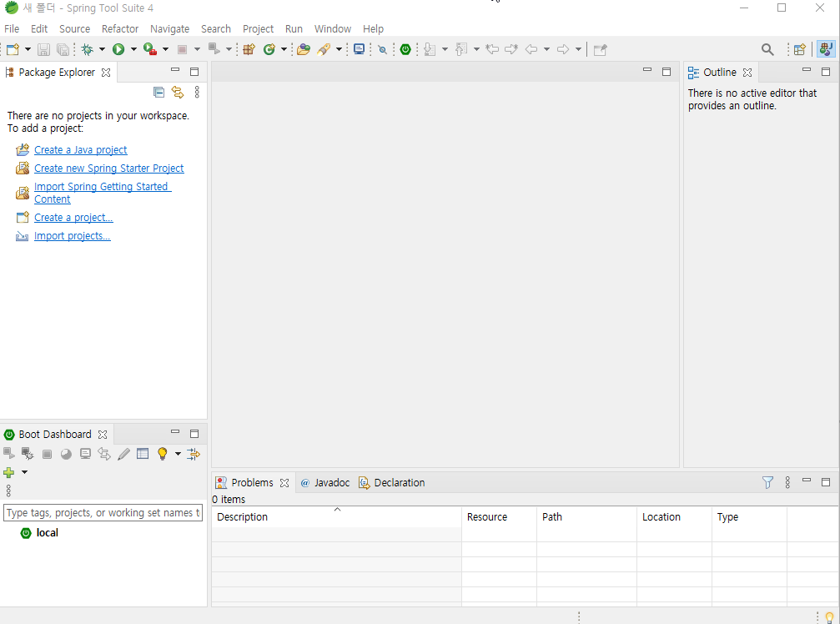Collapse All in Package Explorer
Screen dimensions: 840x624
pyautogui.click(x=158, y=92)
